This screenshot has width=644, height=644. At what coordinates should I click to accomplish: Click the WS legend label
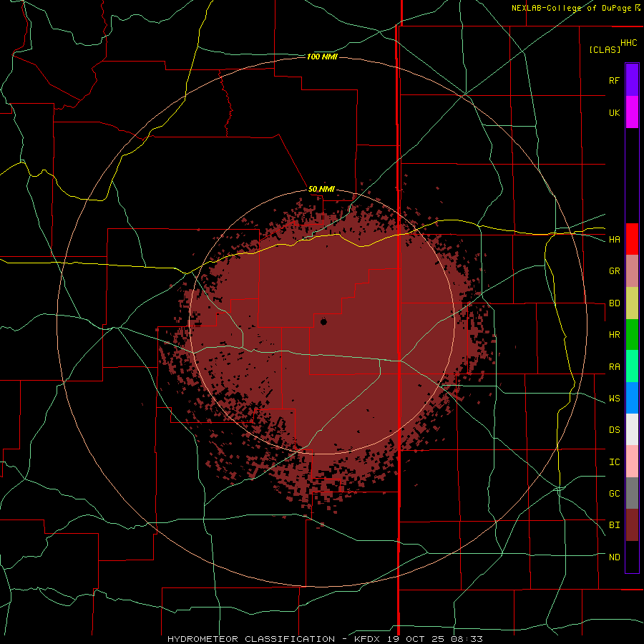pos(614,399)
